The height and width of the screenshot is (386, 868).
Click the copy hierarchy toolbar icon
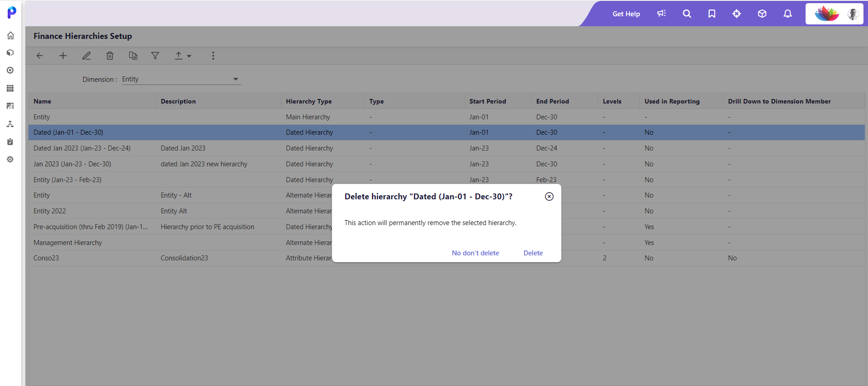(x=133, y=56)
